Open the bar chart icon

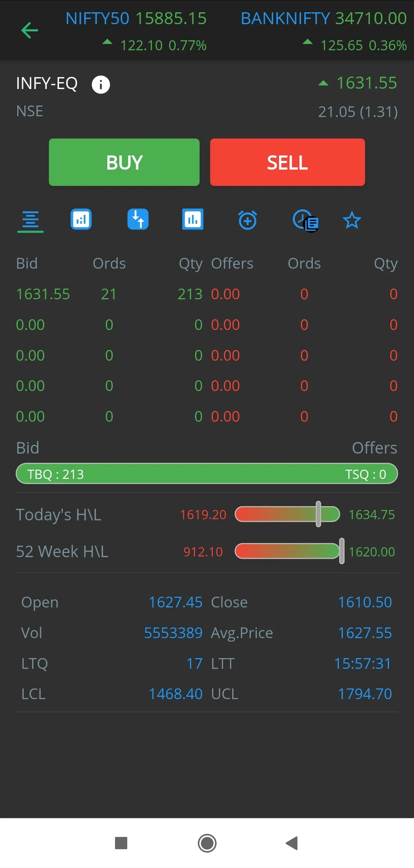tap(192, 219)
